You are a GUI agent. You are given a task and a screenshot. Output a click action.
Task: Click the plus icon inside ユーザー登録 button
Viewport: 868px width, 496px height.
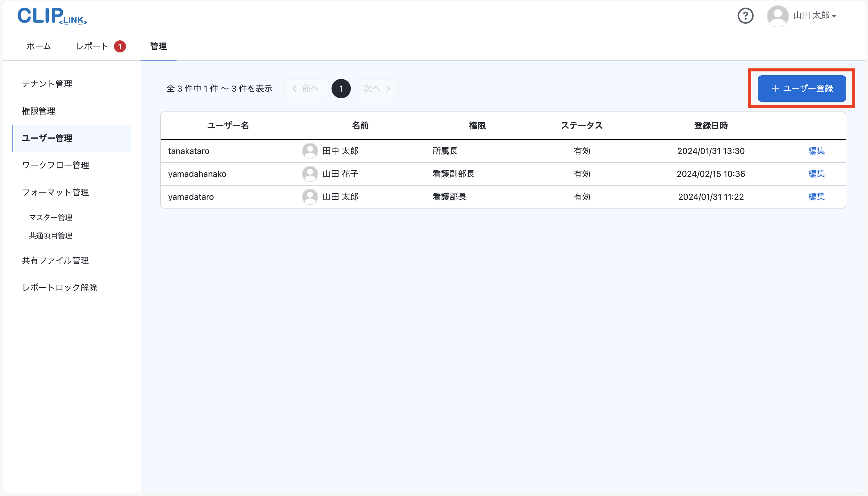pos(775,88)
